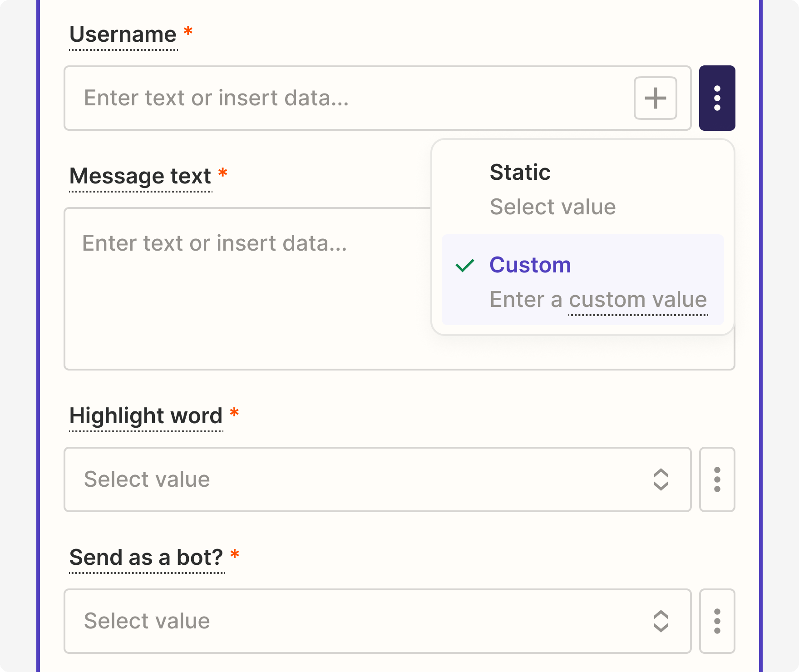Click the 'Select value' description under Static
The width and height of the screenshot is (799, 672).
552,207
